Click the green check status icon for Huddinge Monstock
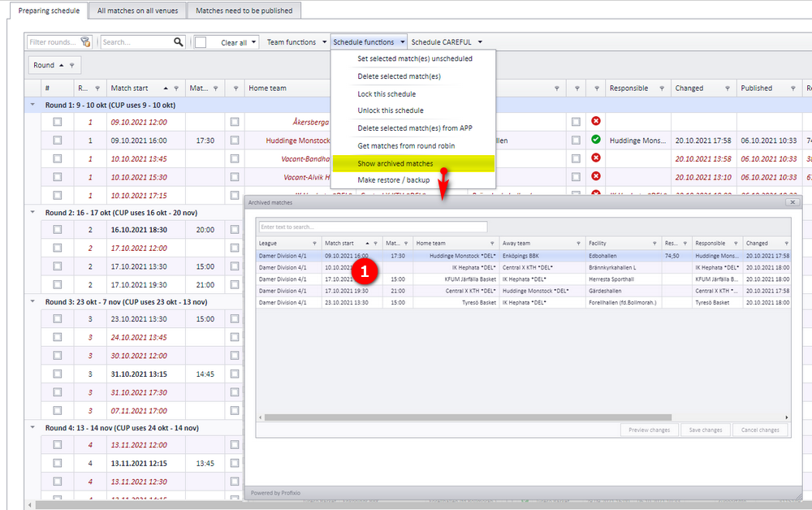This screenshot has width=812, height=510. pos(596,140)
